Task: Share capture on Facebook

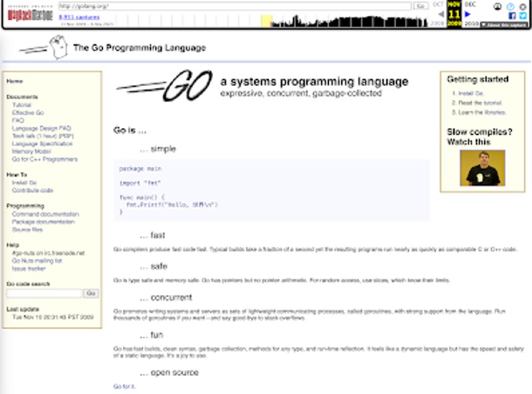Action: [511, 15]
